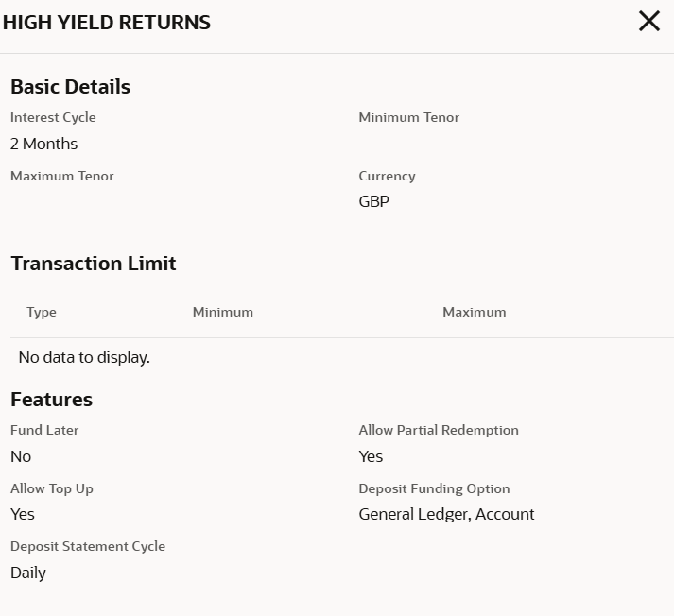Viewport: 674px width, 616px height.
Task: Select the Daily statement cycle value
Action: click(x=28, y=573)
